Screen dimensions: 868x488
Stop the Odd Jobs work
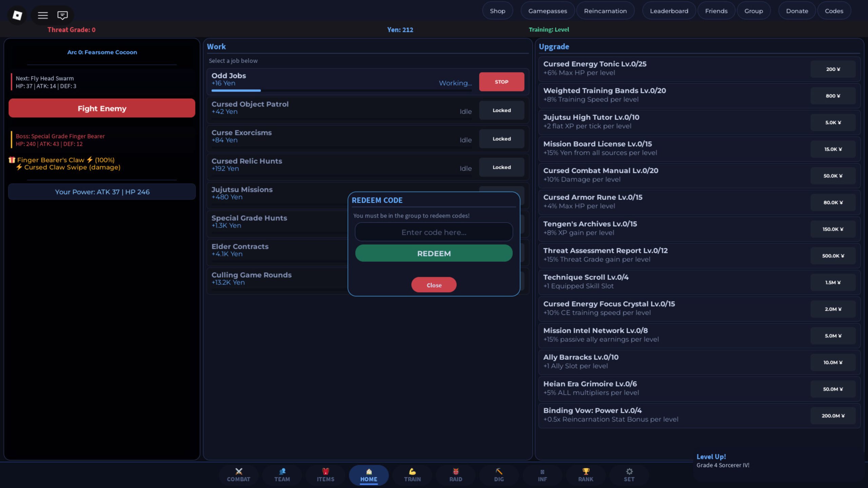[501, 82]
